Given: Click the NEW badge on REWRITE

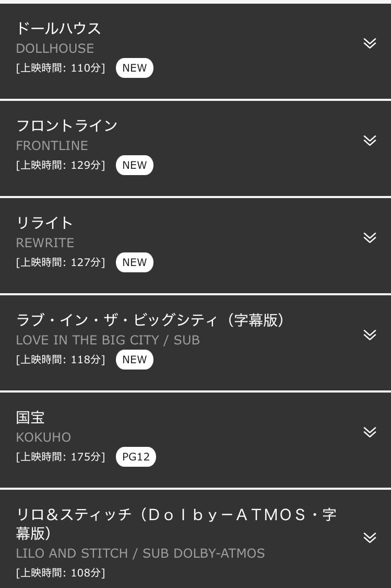Looking at the screenshot, I should 135,262.
